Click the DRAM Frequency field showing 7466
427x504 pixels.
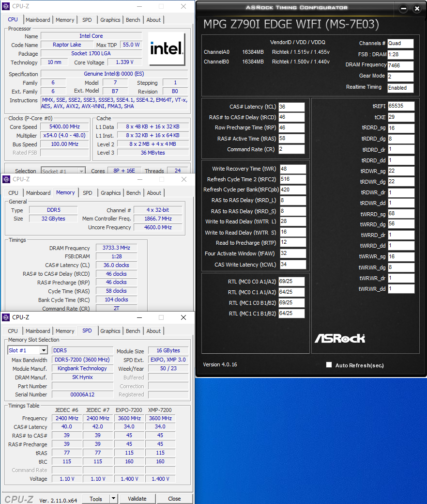[400, 65]
